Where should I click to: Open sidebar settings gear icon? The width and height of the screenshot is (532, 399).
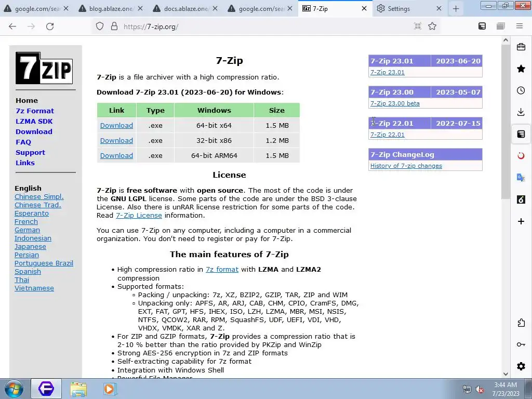pyautogui.click(x=521, y=366)
